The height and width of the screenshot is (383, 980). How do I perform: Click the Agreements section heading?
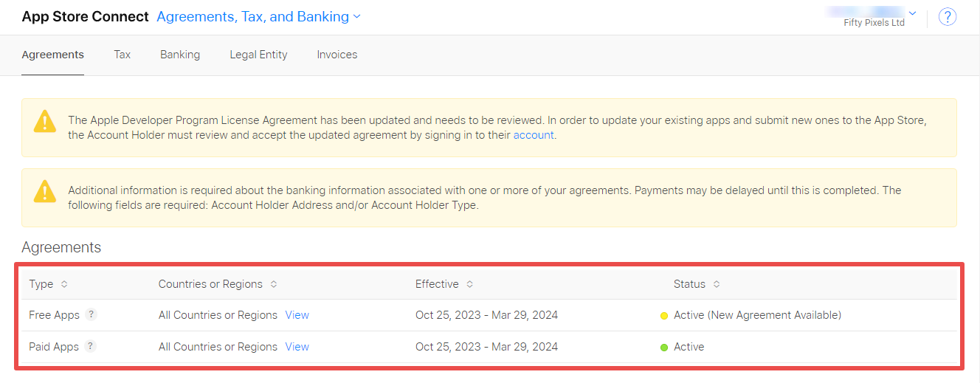[61, 247]
